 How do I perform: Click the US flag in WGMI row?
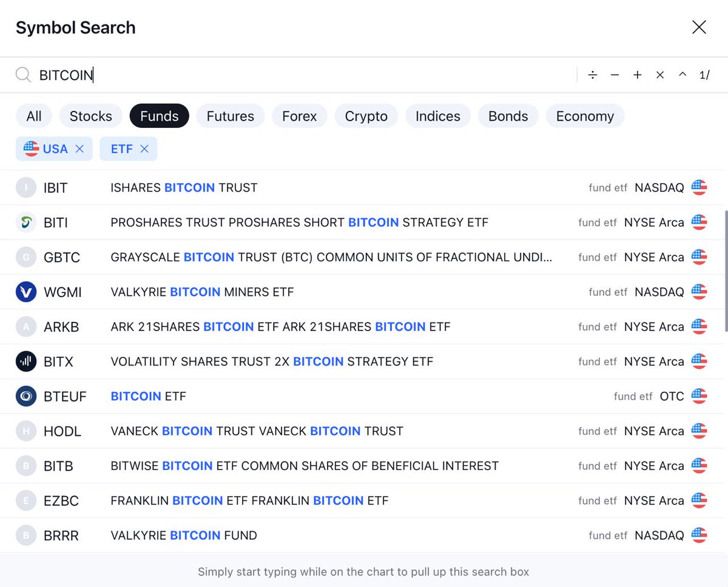[699, 292]
